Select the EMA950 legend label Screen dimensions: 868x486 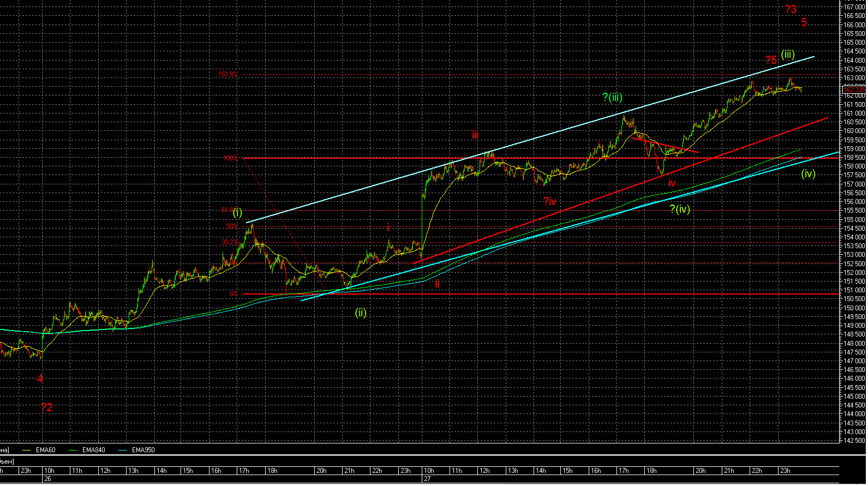click(x=143, y=451)
